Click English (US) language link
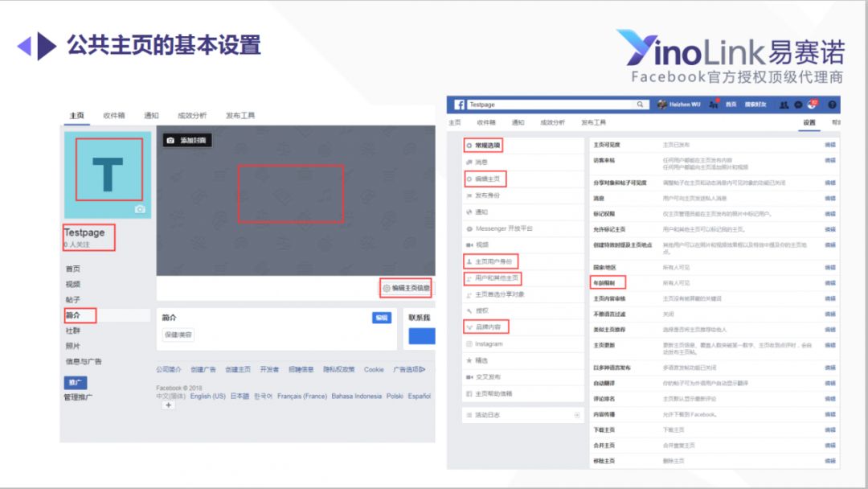This screenshot has width=868, height=489. tap(207, 396)
